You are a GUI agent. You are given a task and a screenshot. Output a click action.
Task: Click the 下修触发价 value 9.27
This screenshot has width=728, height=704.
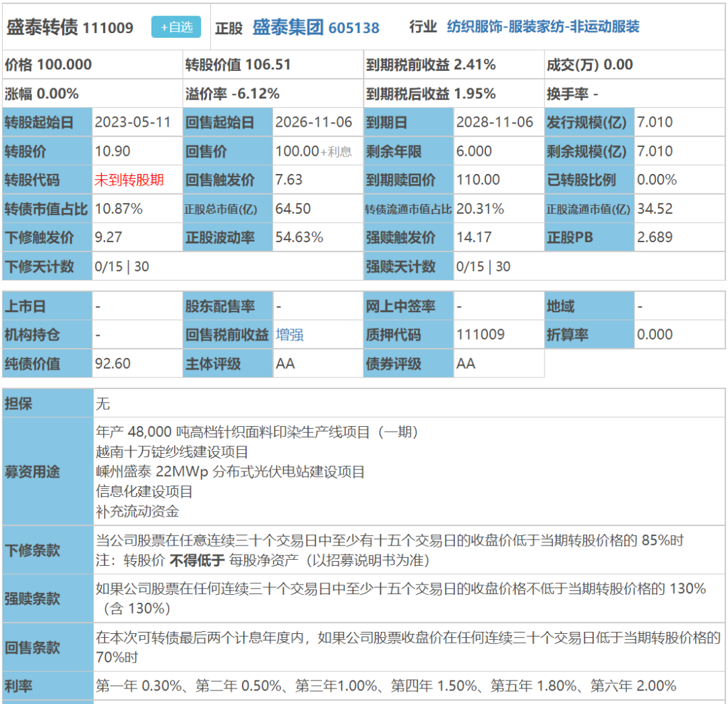[108, 237]
